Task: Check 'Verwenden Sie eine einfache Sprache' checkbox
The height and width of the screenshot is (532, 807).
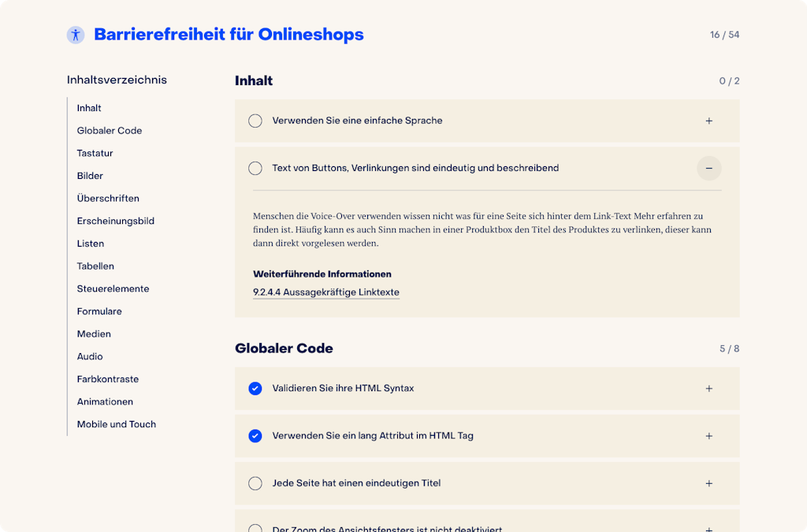Action: pyautogui.click(x=255, y=121)
